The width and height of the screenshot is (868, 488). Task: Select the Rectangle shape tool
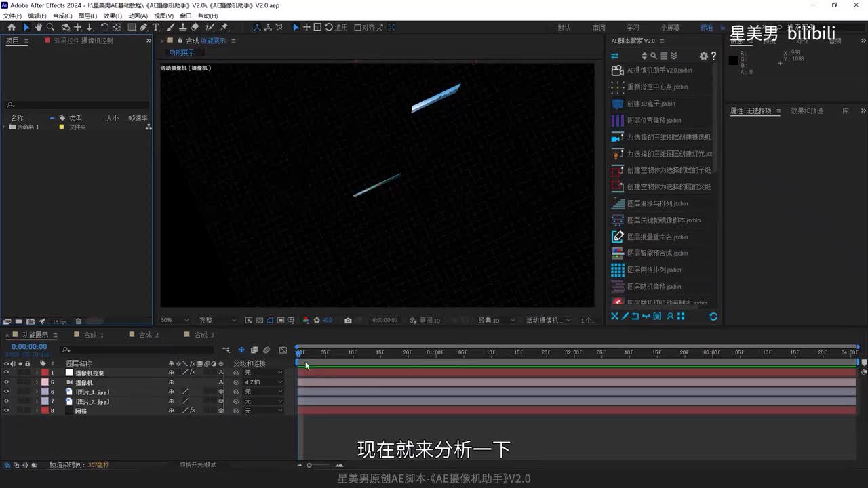coord(131,27)
